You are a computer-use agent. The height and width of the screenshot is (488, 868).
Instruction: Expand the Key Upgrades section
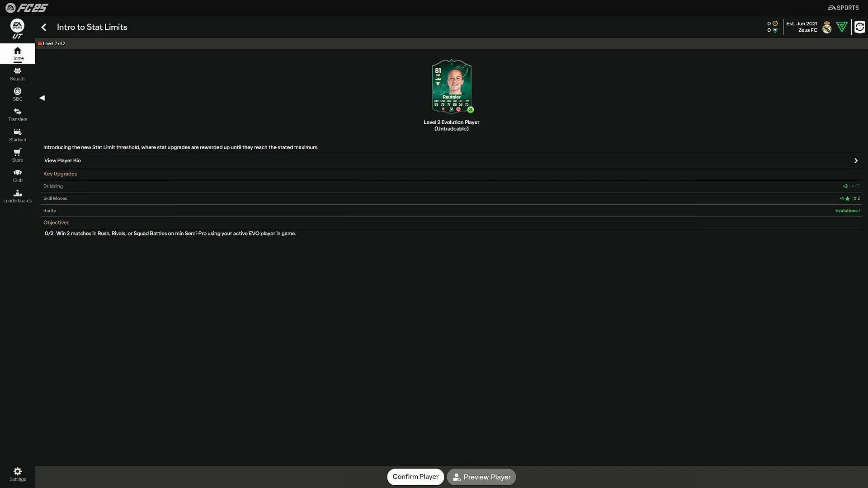[x=60, y=174]
